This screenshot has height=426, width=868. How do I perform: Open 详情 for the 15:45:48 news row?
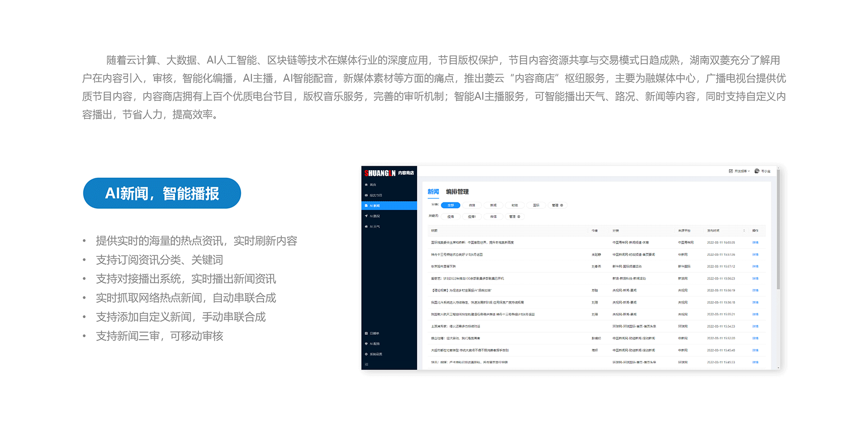[x=755, y=350]
